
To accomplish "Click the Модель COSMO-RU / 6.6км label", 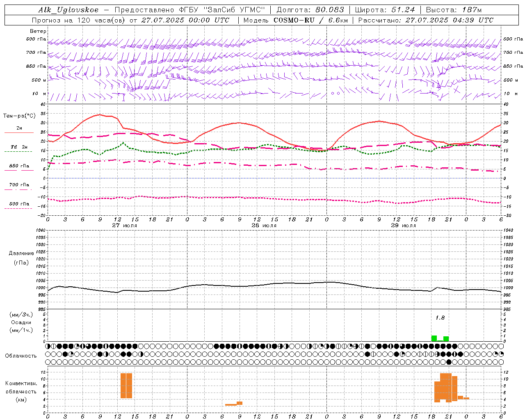I will click(x=296, y=20).
